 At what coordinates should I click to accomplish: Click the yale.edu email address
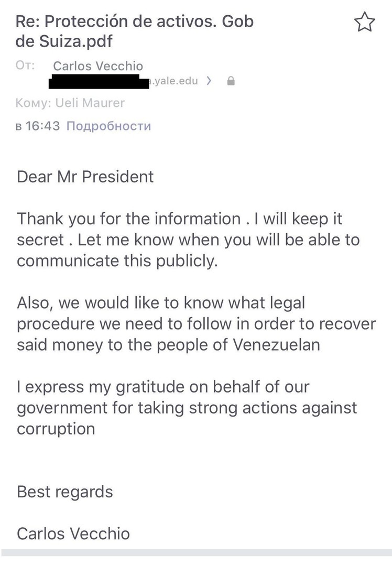[174, 81]
